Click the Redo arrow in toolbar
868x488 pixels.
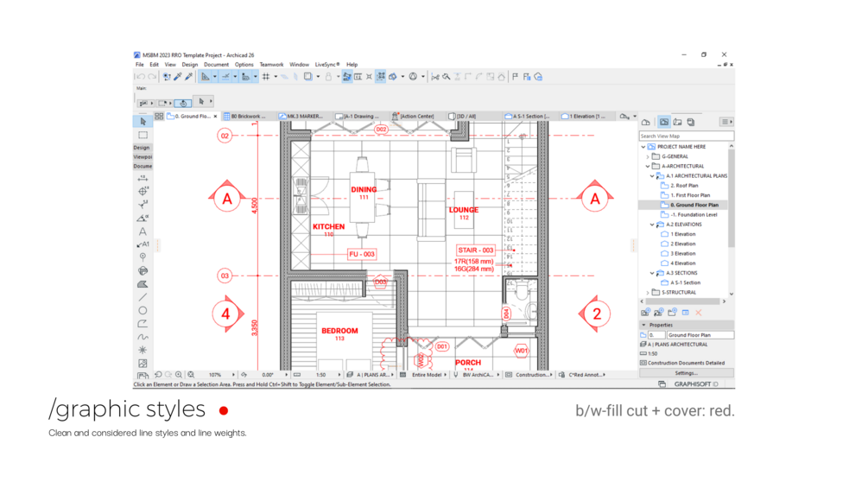click(x=152, y=77)
